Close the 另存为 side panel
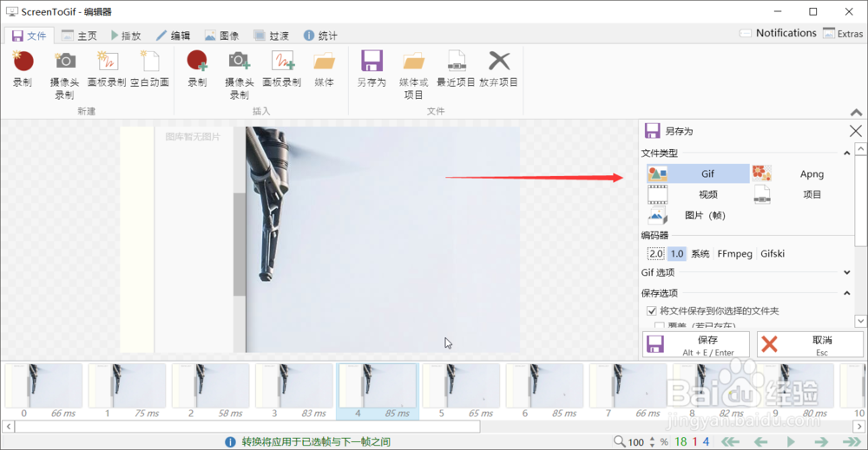Screen dimensions: 868x450 point(855,131)
